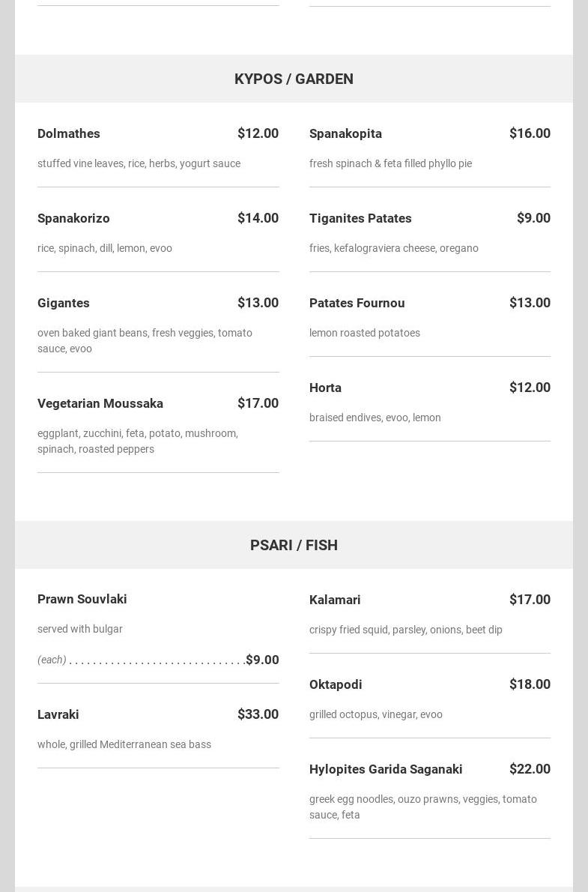Click the $22.00 Hylopites Garida Saganaki price
Viewport: 588px width, 892px height.
[x=530, y=768]
